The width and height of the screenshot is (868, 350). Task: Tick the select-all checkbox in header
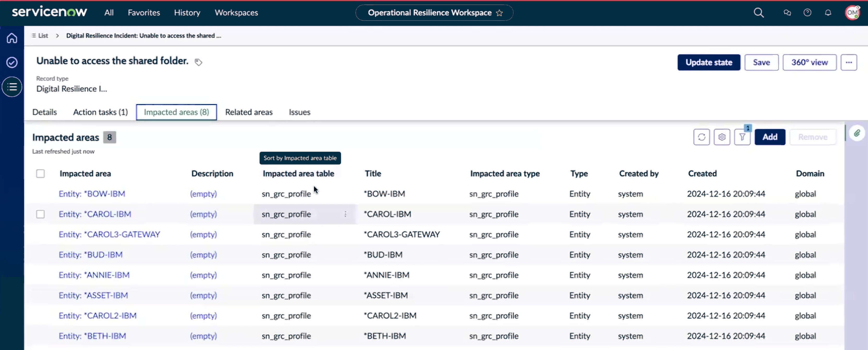coord(40,174)
